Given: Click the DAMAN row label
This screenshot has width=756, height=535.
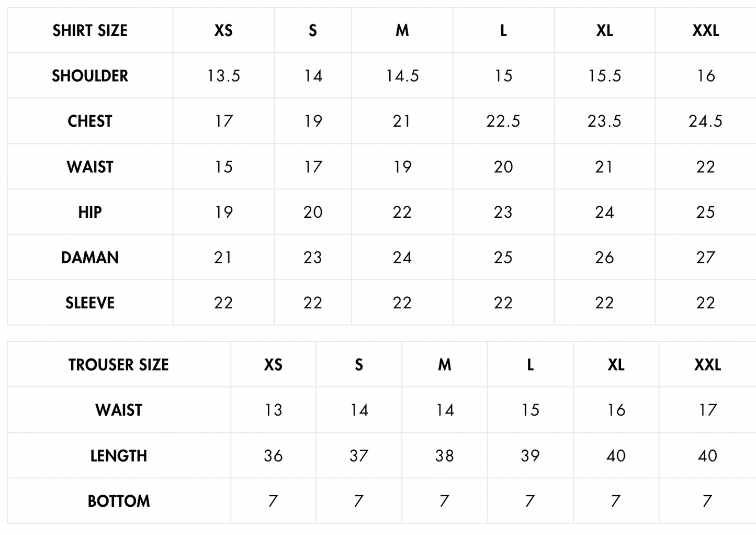Looking at the screenshot, I should click(x=90, y=258).
